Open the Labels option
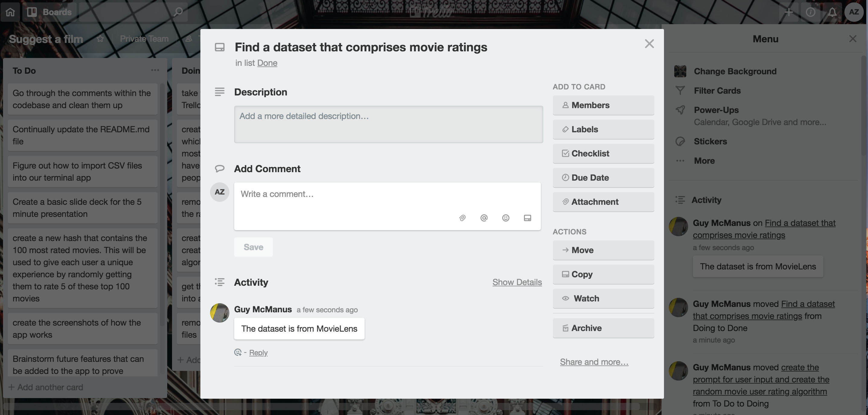The image size is (868, 415). (x=603, y=130)
